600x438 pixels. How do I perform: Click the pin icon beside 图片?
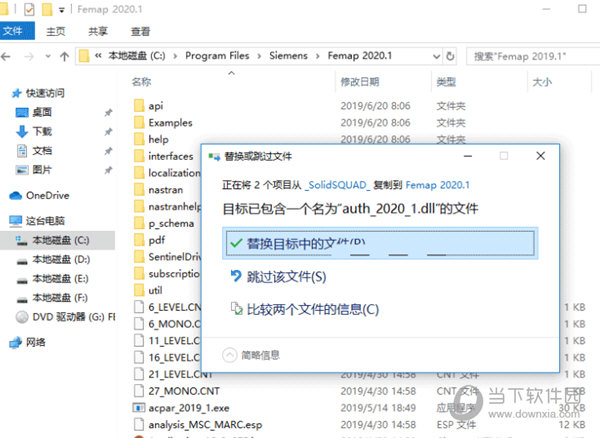(x=108, y=170)
